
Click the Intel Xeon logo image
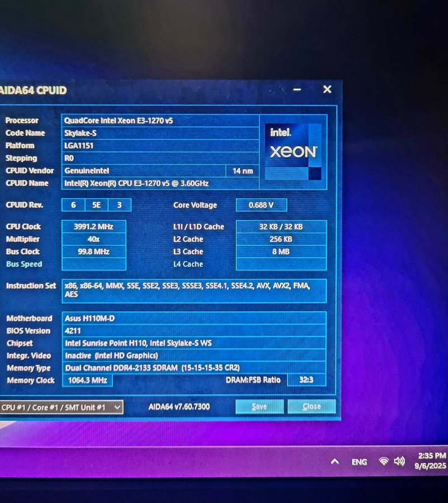[293, 151]
